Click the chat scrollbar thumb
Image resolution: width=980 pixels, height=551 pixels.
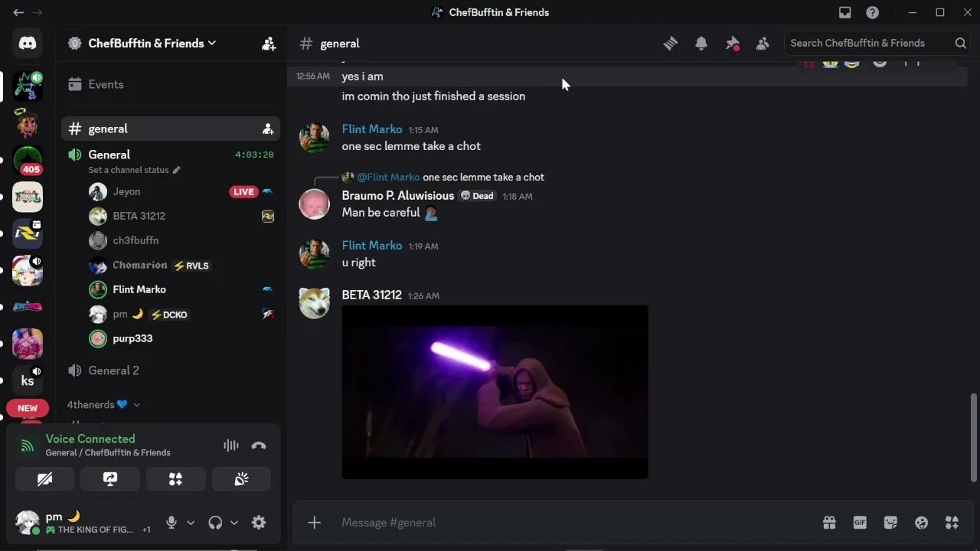(973, 438)
